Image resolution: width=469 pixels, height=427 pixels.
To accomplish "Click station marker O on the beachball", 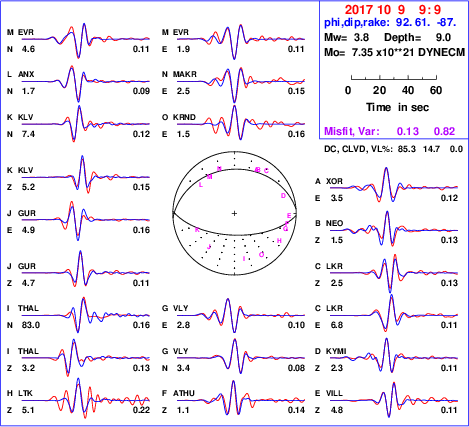I will pos(262,255).
